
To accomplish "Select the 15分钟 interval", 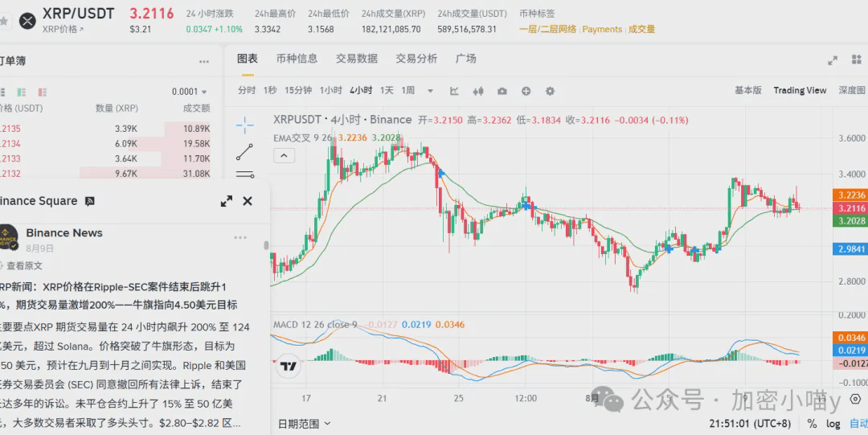I will coord(298,90).
